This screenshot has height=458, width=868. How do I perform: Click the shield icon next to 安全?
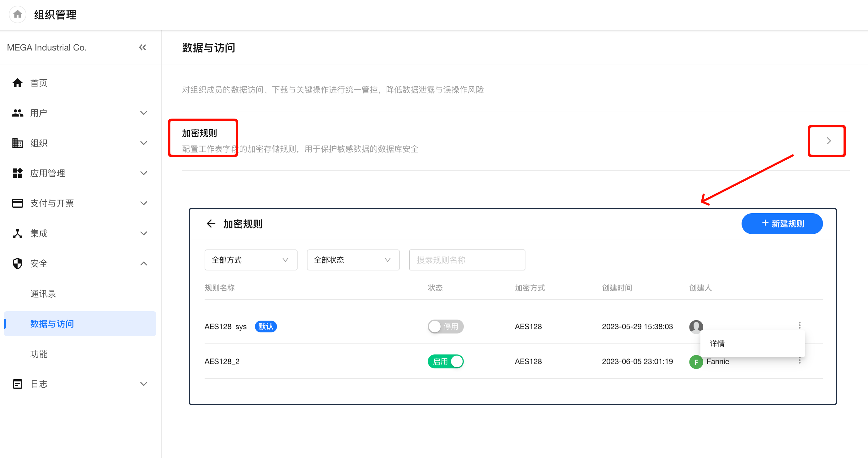pyautogui.click(x=18, y=264)
